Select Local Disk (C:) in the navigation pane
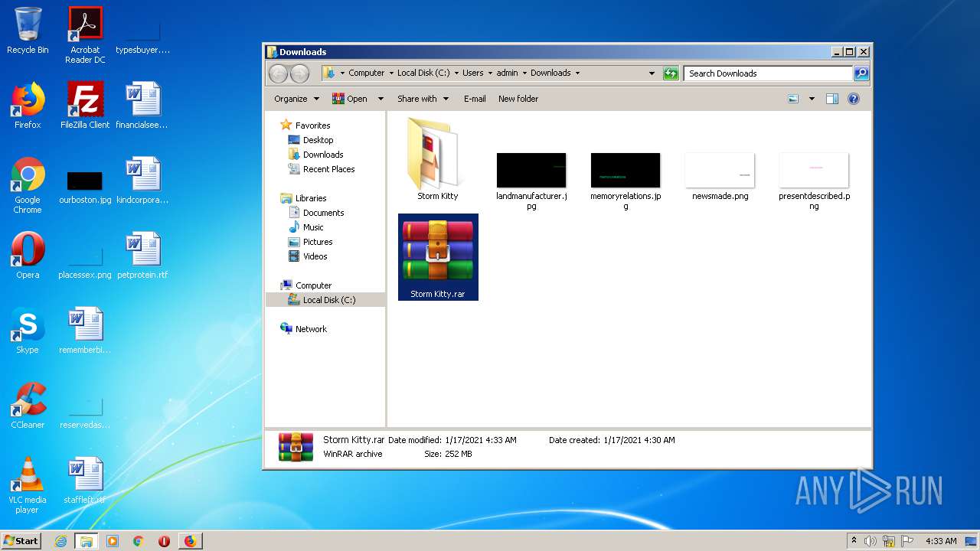Viewport: 980px width, 551px height. tap(329, 300)
